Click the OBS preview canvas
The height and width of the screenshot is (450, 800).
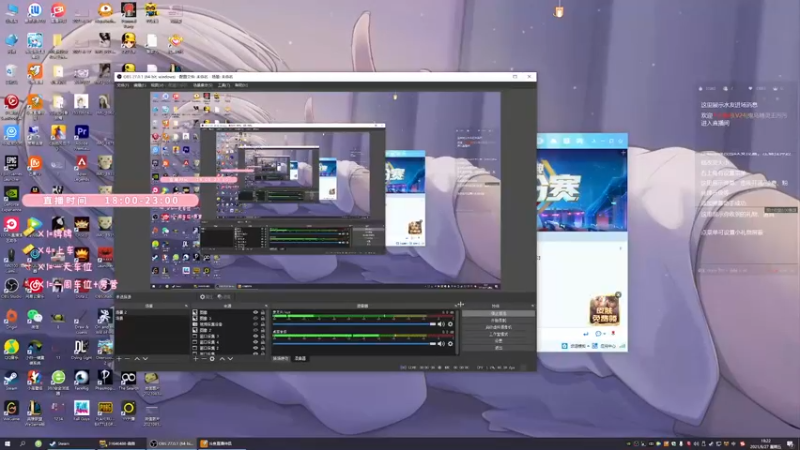click(x=325, y=190)
